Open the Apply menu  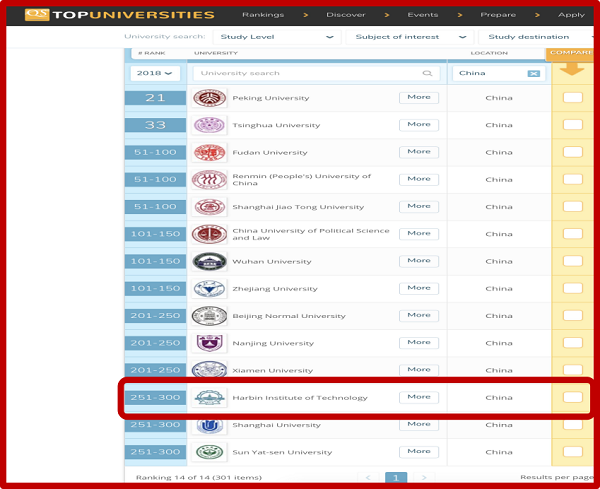click(571, 15)
